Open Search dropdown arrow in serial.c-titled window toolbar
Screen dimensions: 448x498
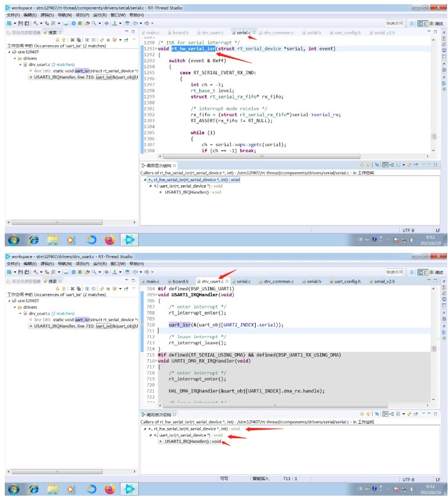click(100, 23)
